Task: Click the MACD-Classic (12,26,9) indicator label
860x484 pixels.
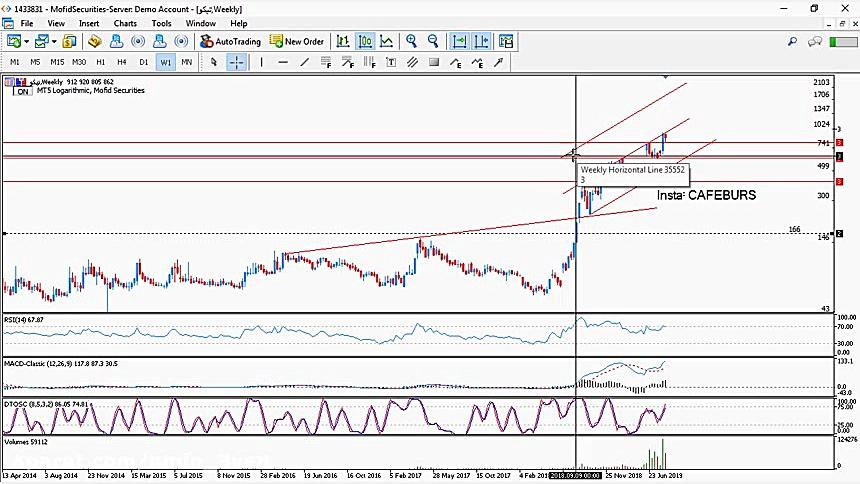Action: click(x=61, y=363)
